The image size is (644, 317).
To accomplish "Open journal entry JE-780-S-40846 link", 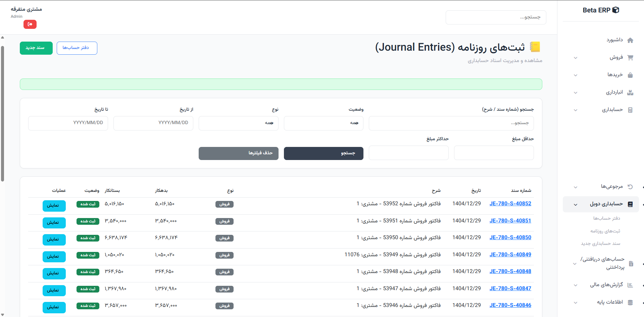I will [x=510, y=305].
